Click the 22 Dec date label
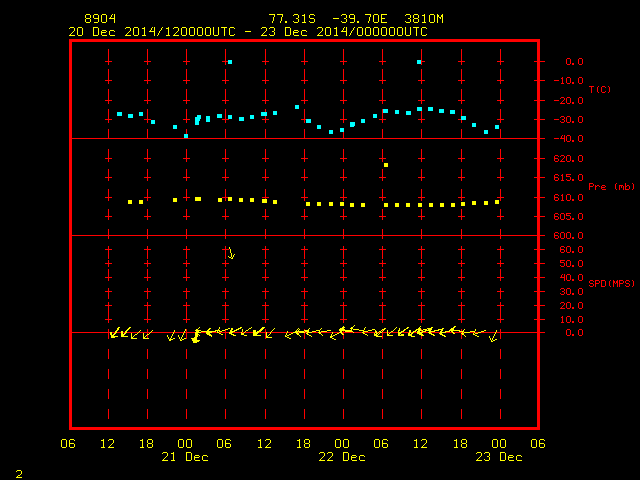The width and height of the screenshot is (640, 480). coord(342,457)
